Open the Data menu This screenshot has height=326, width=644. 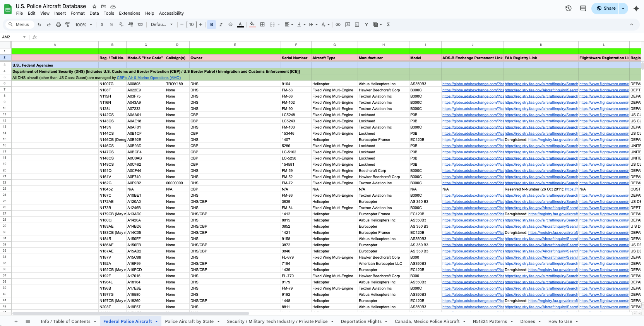pos(94,13)
